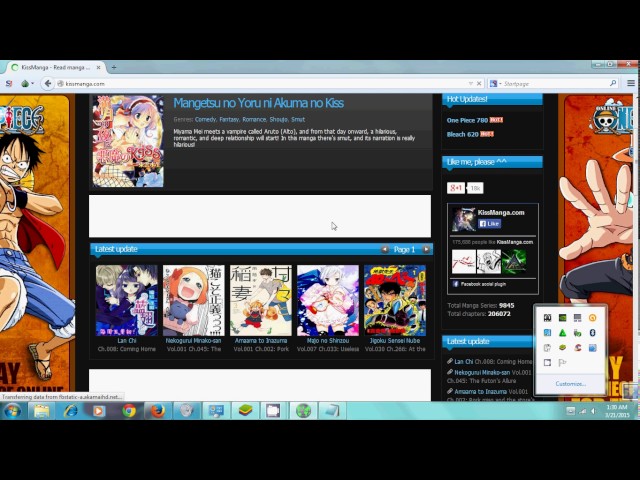Open Windows Media Player from the taskbar

[x=100, y=411]
